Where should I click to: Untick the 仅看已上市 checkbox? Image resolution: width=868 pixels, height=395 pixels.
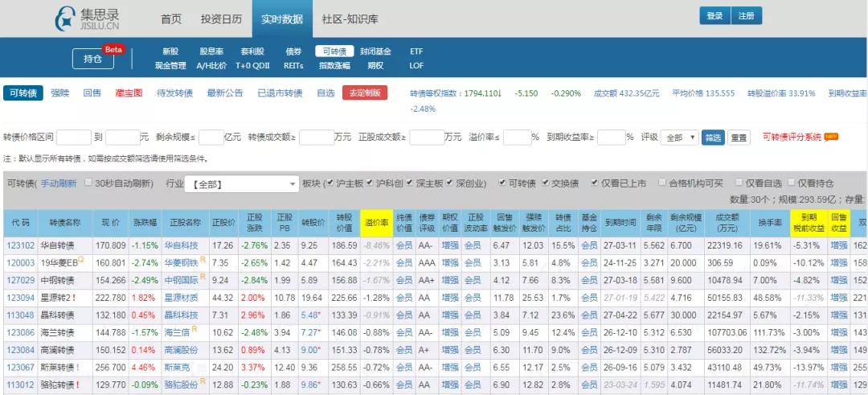595,183
